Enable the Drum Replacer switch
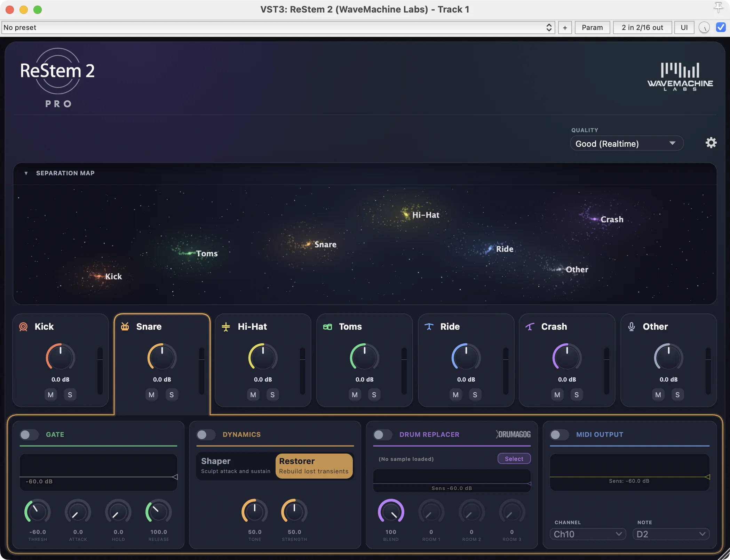The width and height of the screenshot is (730, 560). pos(383,434)
